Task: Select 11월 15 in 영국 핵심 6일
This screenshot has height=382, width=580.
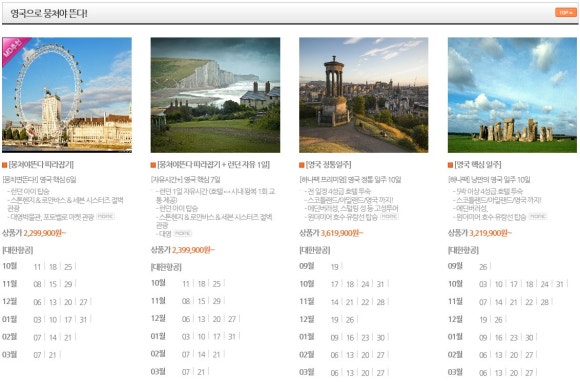Action: coord(53,284)
